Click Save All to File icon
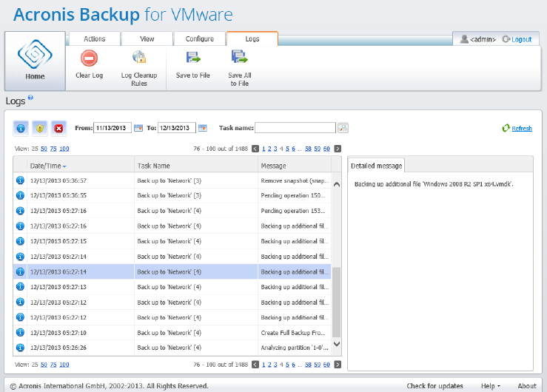 [239, 57]
